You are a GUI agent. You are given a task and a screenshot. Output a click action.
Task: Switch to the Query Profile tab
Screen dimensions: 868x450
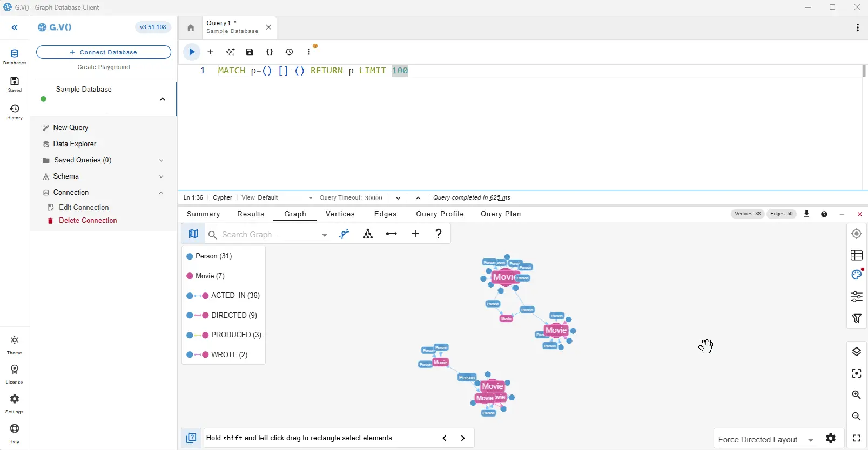coord(440,214)
